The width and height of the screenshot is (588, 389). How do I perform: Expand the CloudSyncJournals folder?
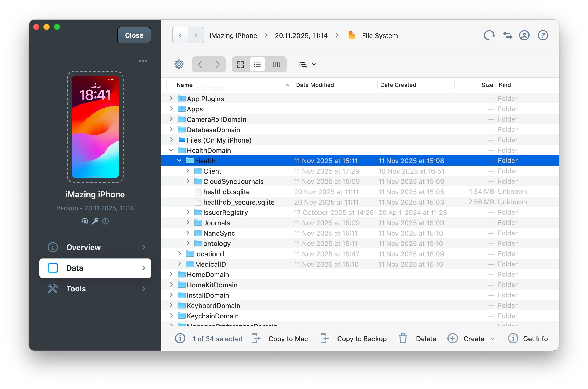(188, 181)
